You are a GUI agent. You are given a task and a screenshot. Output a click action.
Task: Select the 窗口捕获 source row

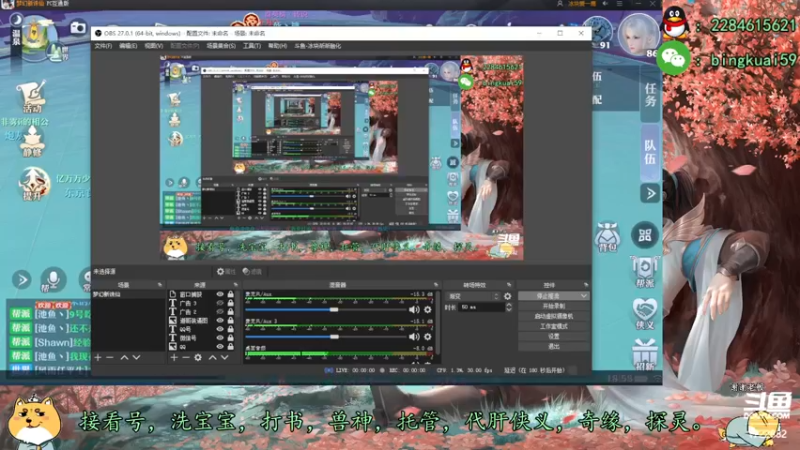tap(202, 294)
